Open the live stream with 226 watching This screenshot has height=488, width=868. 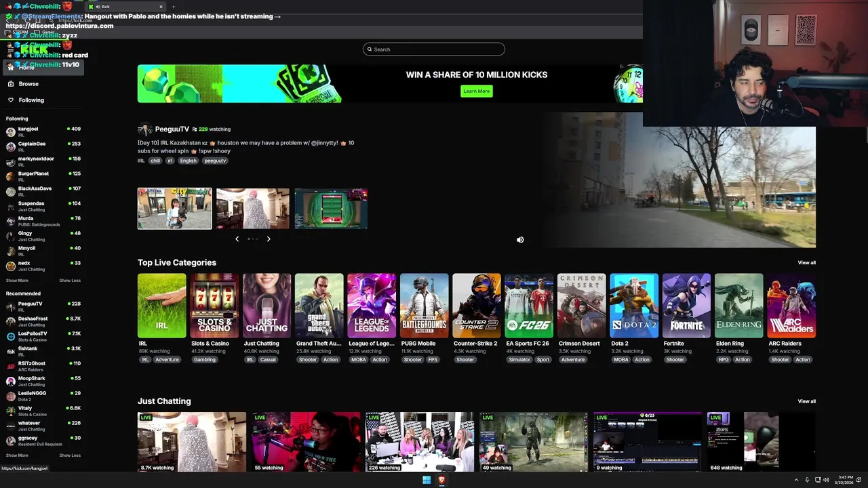click(x=420, y=442)
